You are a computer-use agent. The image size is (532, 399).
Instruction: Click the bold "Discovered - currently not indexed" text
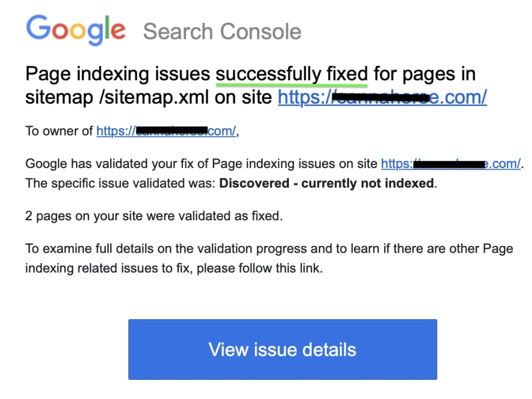click(327, 184)
